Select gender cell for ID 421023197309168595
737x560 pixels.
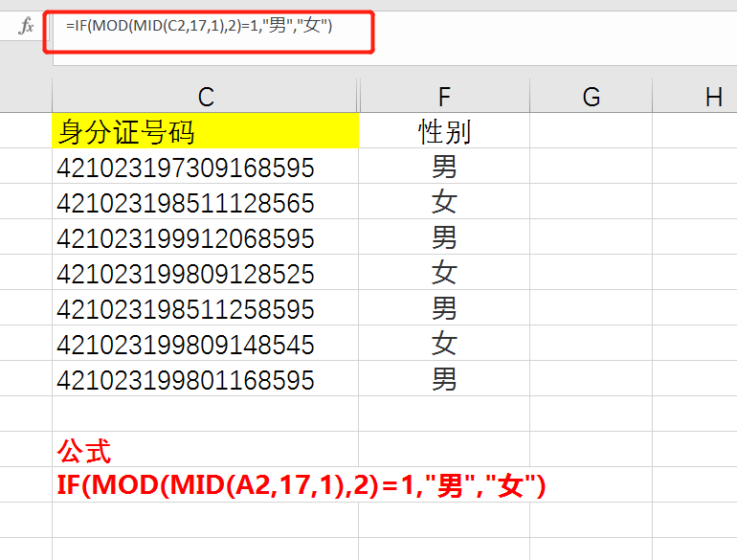pyautogui.click(x=444, y=166)
